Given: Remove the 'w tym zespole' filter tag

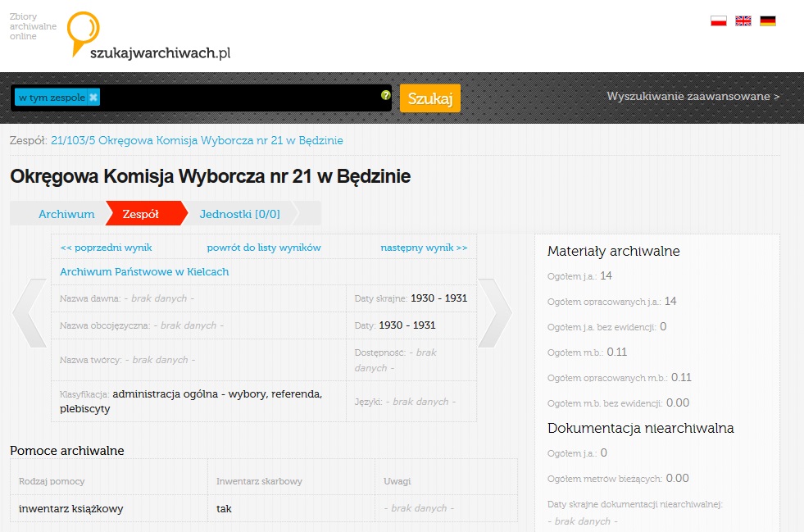Looking at the screenshot, I should [x=93, y=98].
